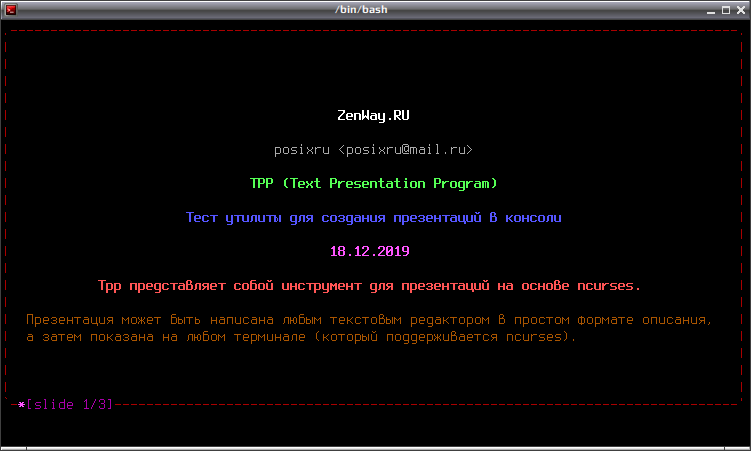Select the green TPP (Text Presentation Program) line
Screen dimensions: 751x451
(x=373, y=184)
